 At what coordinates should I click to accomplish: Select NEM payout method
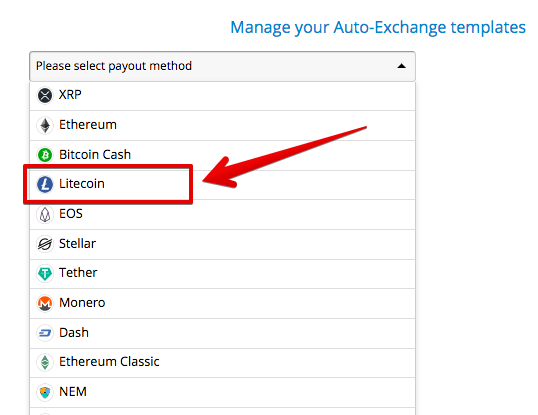tap(222, 393)
